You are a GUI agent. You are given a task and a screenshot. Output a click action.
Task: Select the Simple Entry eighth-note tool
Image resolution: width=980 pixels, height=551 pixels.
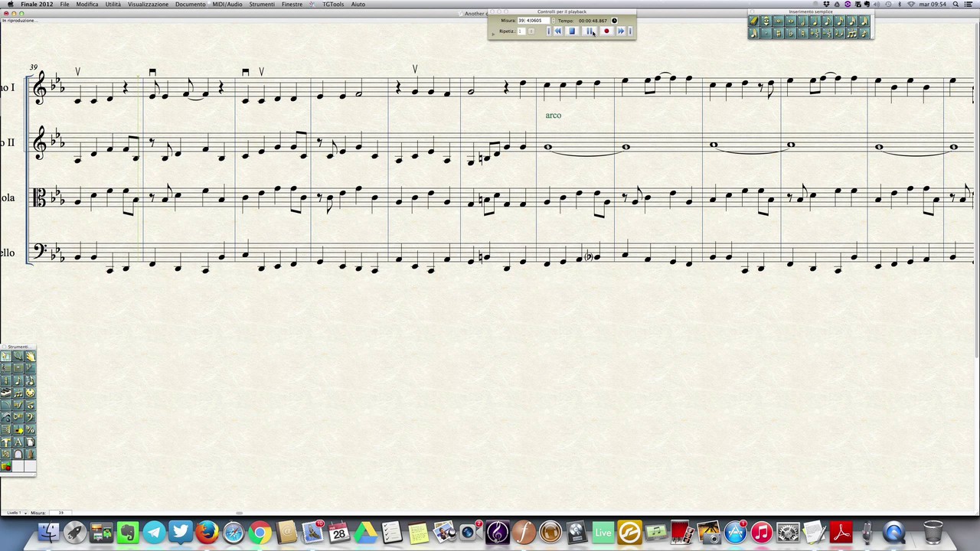(x=18, y=380)
